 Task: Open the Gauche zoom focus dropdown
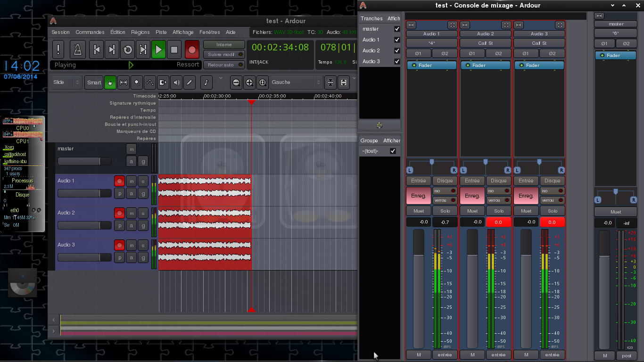(296, 82)
